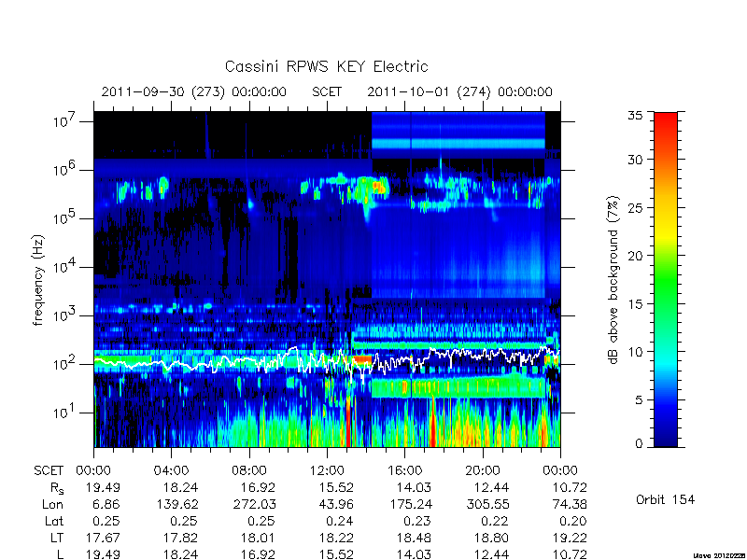
Task: Click the Lat value 0.22
Action: click(x=496, y=521)
